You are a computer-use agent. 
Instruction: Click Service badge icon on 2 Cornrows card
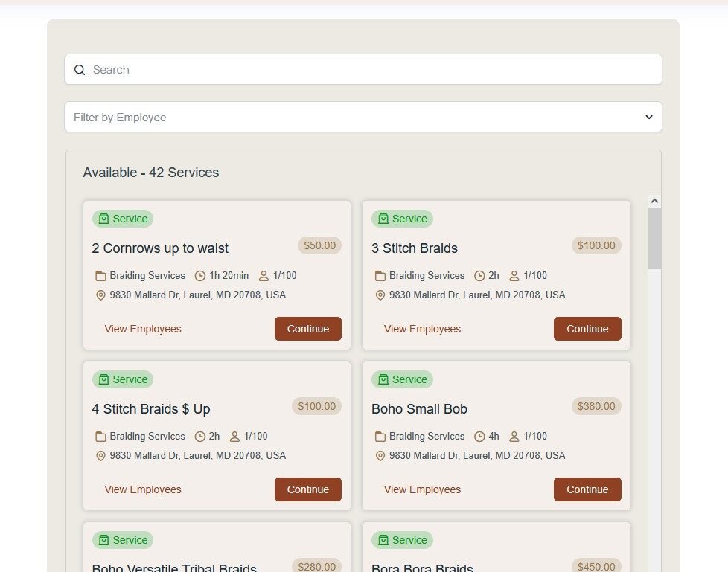[x=104, y=219]
